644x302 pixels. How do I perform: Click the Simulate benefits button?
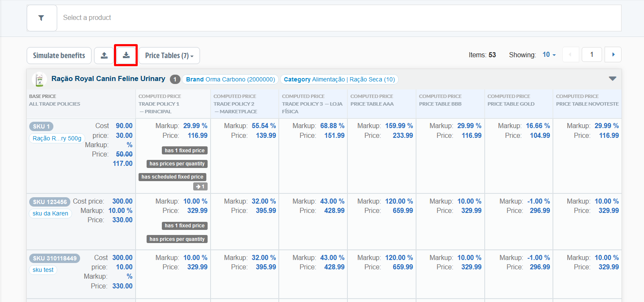59,56
